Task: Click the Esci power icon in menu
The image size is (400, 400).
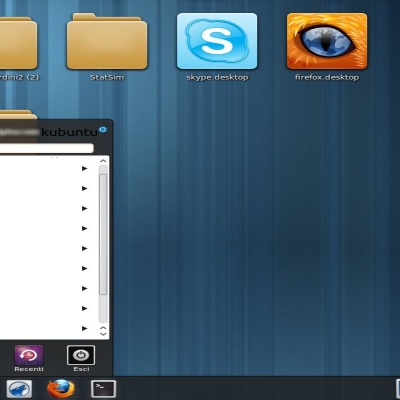Action: click(81, 355)
